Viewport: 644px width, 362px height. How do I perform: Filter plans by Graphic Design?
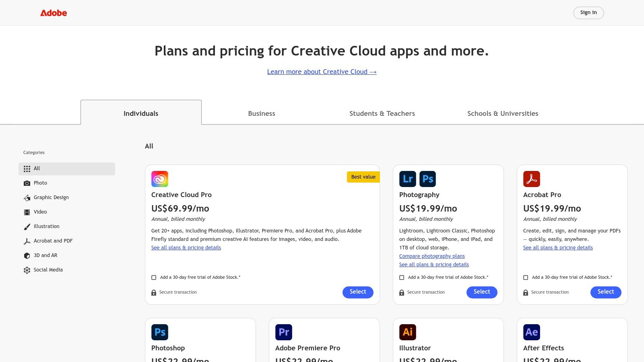click(x=67, y=198)
